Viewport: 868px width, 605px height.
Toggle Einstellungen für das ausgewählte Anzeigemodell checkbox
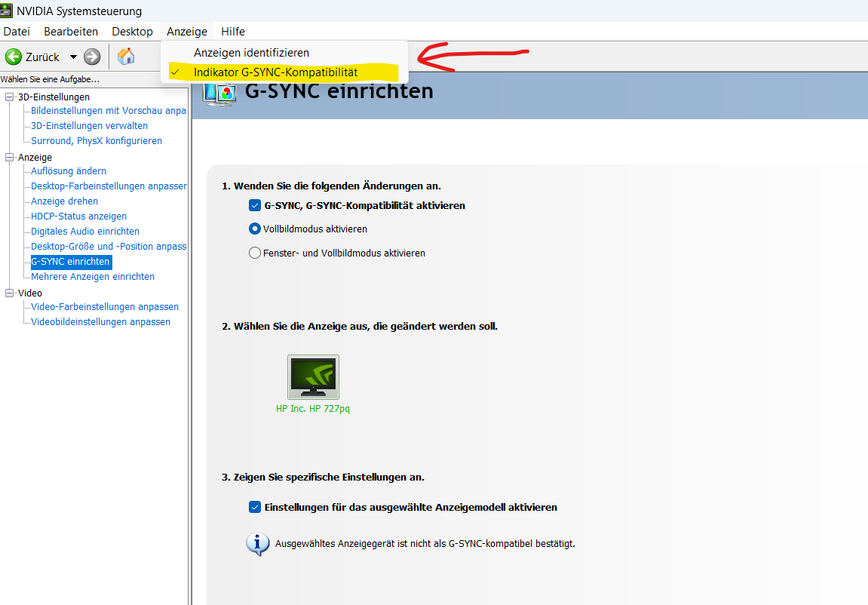[x=255, y=507]
